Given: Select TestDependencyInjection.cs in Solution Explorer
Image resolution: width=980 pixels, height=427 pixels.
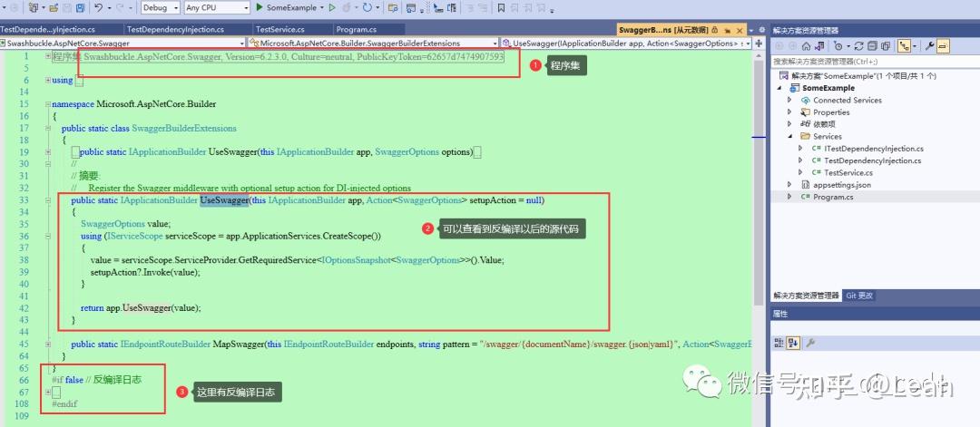Looking at the screenshot, I should pyautogui.click(x=873, y=160).
